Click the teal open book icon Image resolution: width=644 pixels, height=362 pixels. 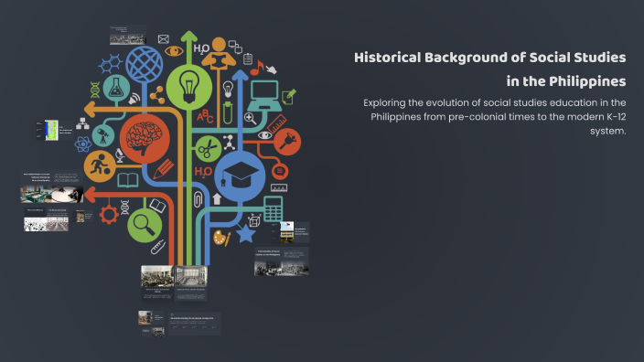(x=128, y=181)
